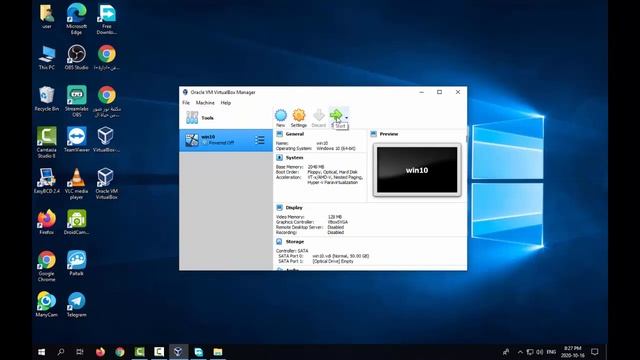Select Telegram desktop shortcut

click(76, 304)
